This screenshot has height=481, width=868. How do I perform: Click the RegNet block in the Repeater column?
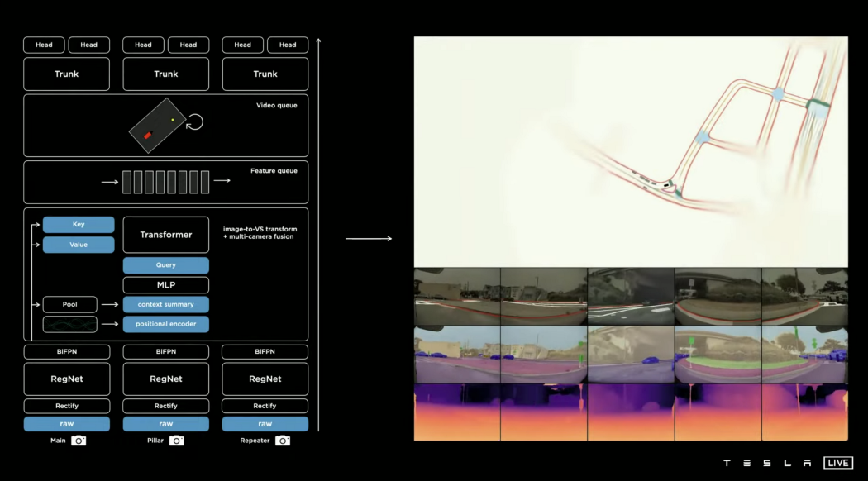point(265,379)
